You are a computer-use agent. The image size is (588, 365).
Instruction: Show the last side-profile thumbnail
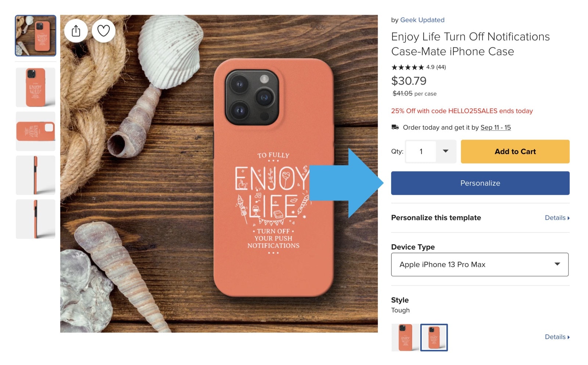(36, 219)
